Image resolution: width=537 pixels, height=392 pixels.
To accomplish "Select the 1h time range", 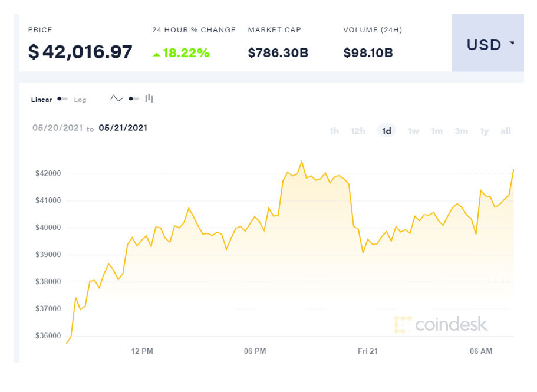I will tap(334, 131).
